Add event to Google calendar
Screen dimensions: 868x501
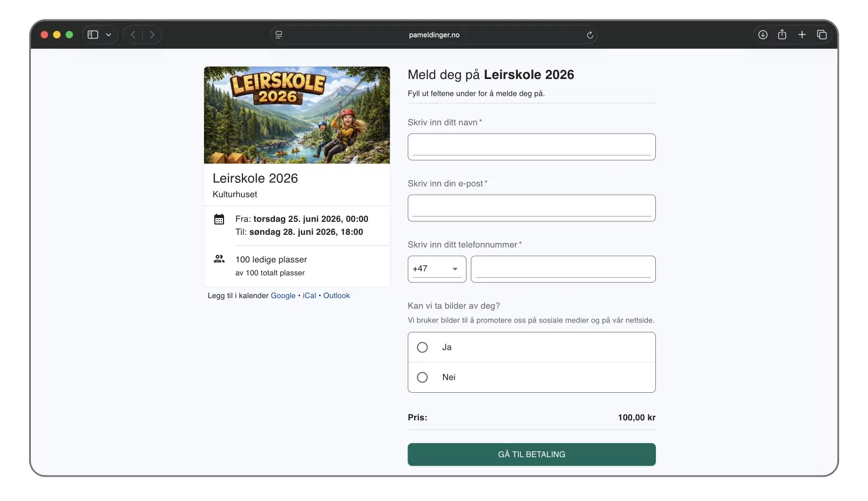click(x=282, y=295)
